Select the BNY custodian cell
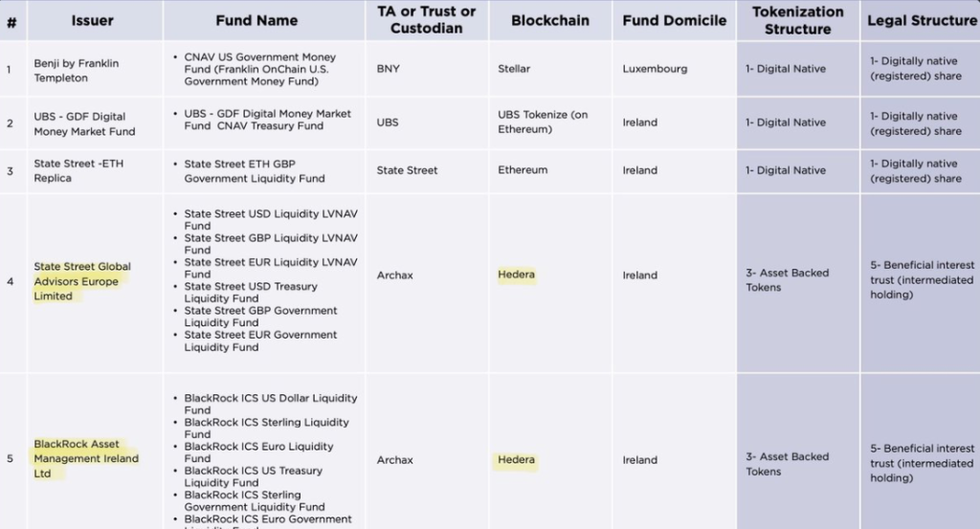 (389, 69)
